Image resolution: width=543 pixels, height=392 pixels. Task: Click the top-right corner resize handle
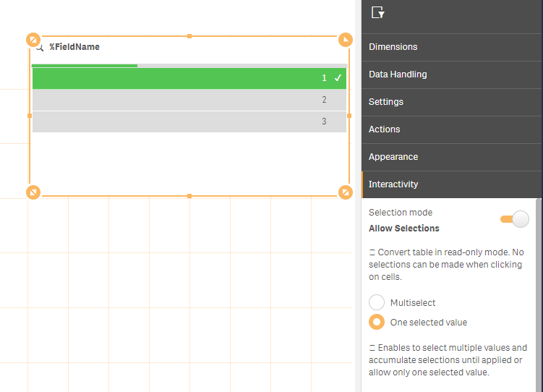pyautogui.click(x=346, y=39)
